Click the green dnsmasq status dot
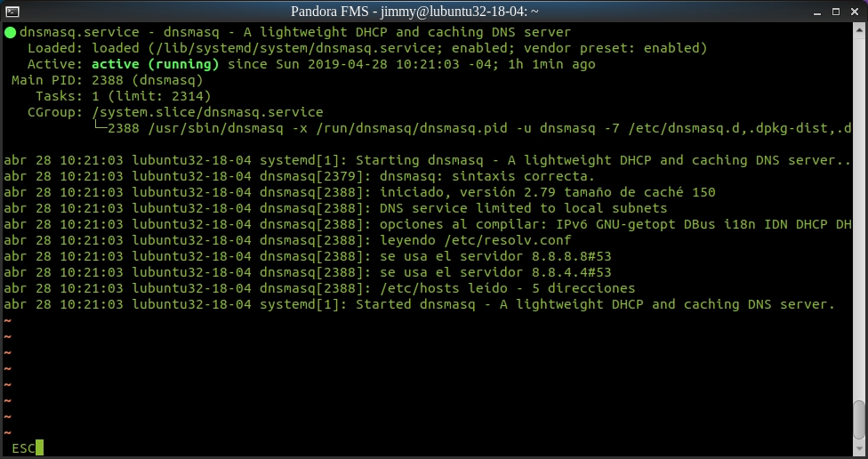Viewport: 868px width, 459px height. (10, 33)
